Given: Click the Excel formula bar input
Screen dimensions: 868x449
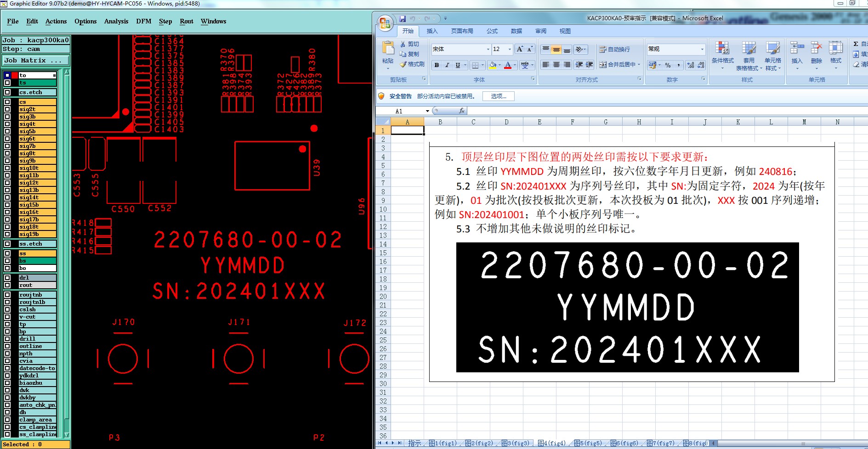Looking at the screenshot, I should tap(667, 111).
